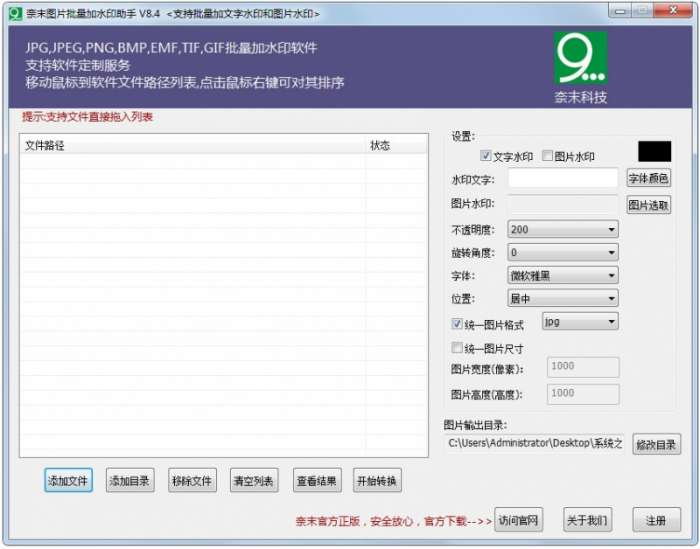Open the 位置 dropdown showing 居中

[x=563, y=298]
